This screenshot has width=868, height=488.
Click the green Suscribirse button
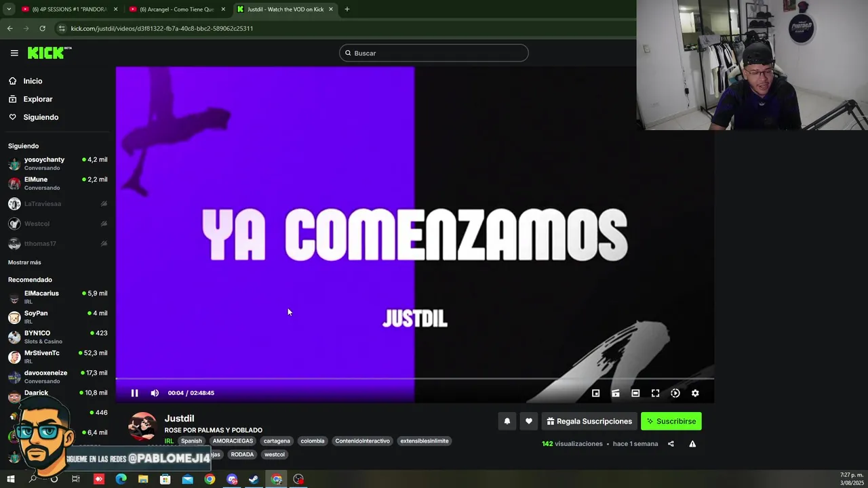[671, 421]
